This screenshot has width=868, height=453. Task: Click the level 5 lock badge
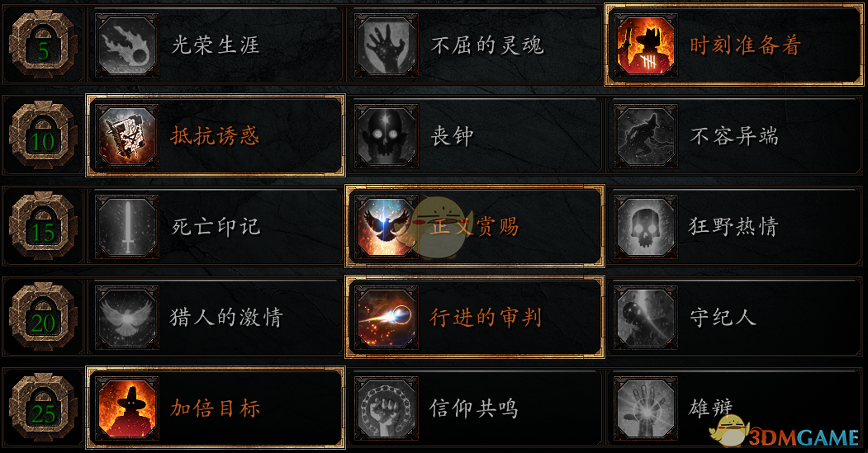click(43, 45)
